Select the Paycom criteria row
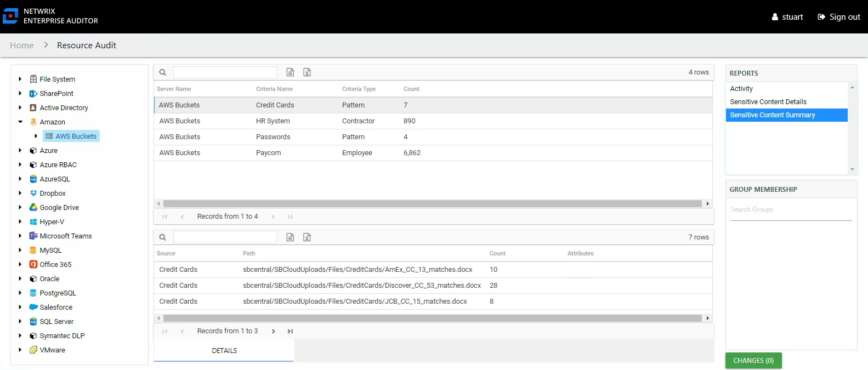868x370 pixels. click(433, 153)
